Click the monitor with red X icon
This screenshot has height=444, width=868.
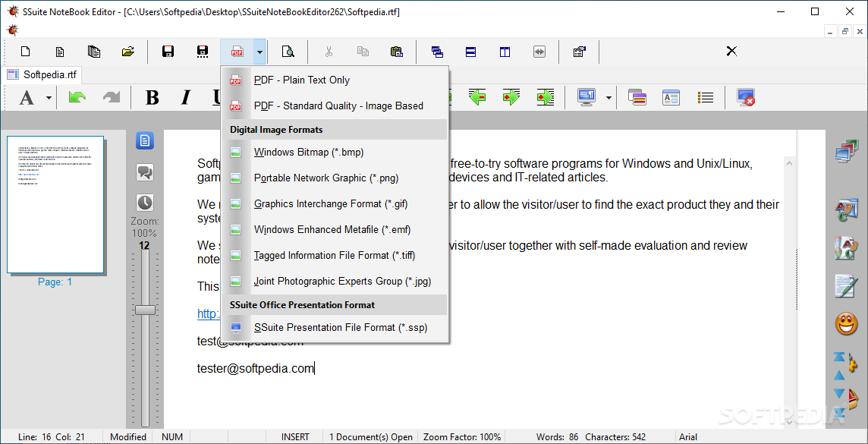click(x=746, y=98)
